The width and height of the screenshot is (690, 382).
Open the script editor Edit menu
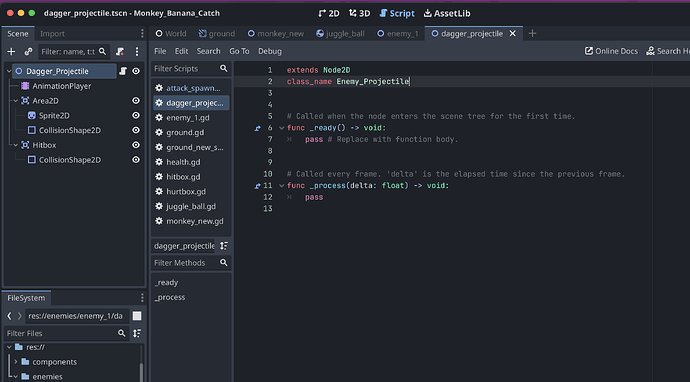pyautogui.click(x=181, y=51)
